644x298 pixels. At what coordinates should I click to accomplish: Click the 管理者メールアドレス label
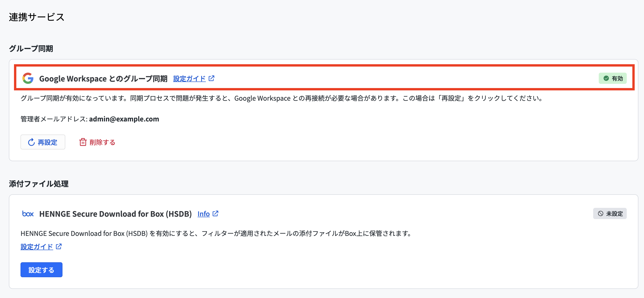[x=54, y=119]
